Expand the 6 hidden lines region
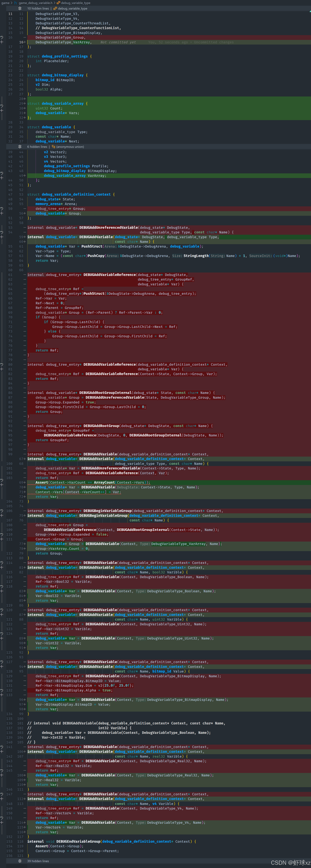This screenshot has width=311, height=868. [20, 147]
